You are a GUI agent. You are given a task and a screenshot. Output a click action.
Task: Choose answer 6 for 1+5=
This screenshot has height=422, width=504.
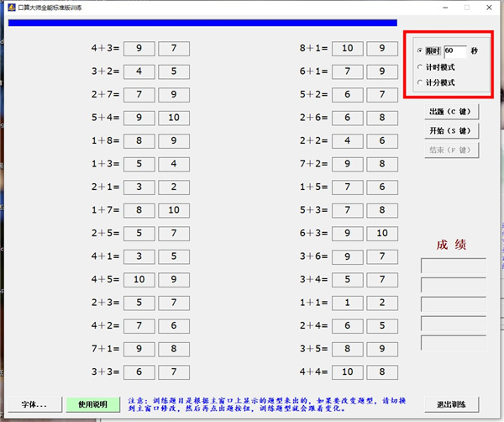click(x=382, y=187)
